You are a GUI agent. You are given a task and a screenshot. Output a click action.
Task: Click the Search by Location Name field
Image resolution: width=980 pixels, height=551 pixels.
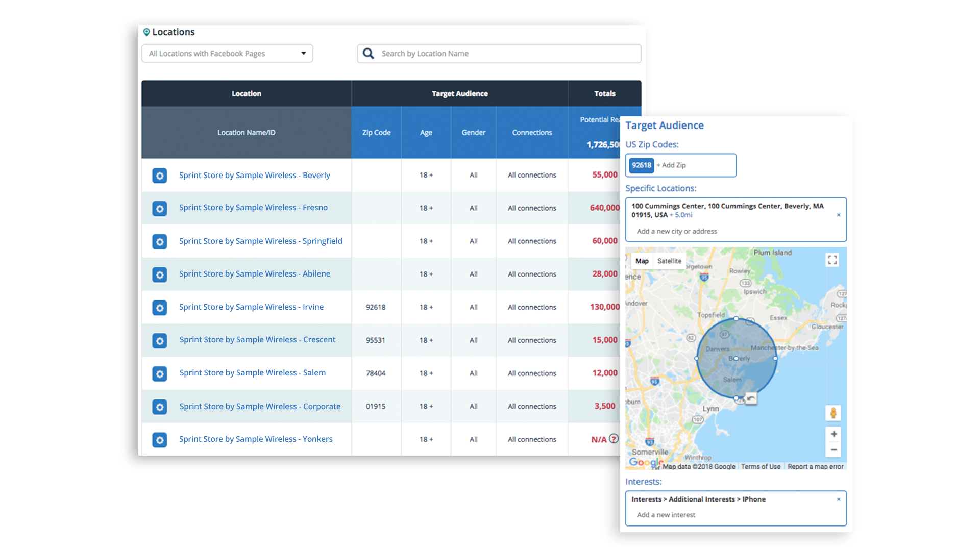(x=499, y=54)
